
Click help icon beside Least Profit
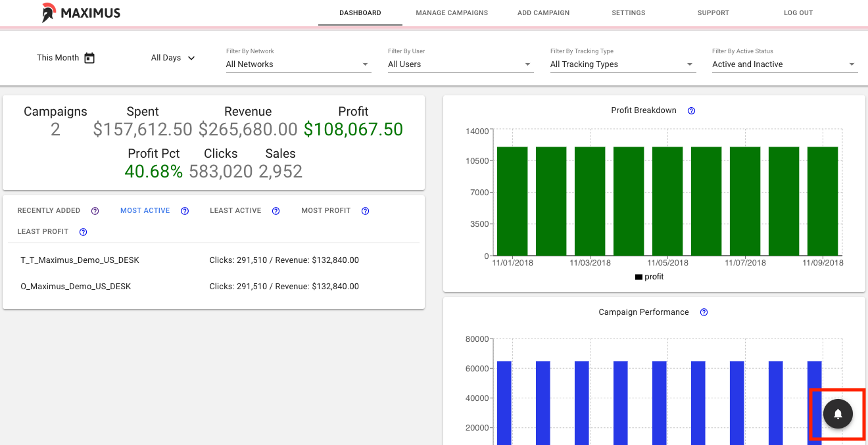pos(83,232)
